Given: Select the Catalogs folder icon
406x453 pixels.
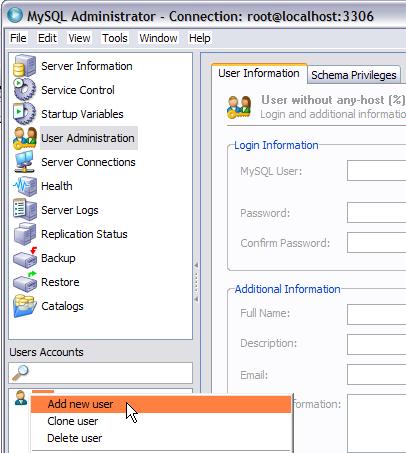Looking at the screenshot, I should pyautogui.click(x=24, y=306).
